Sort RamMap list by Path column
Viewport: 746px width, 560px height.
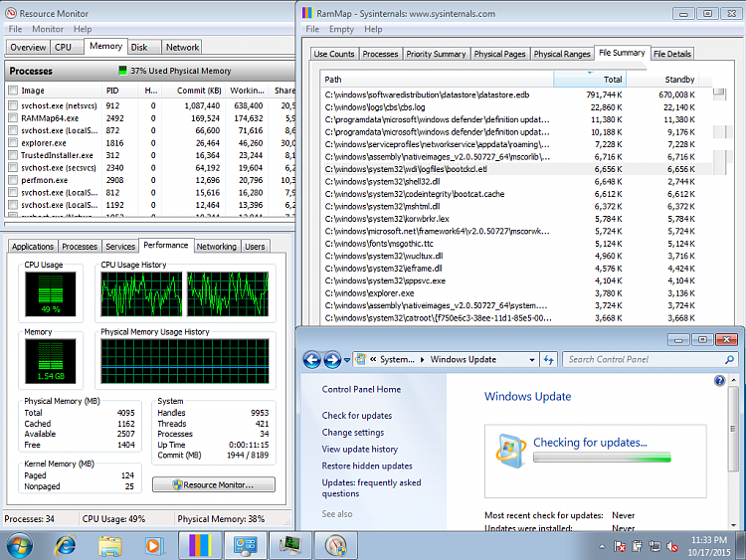pos(438,80)
